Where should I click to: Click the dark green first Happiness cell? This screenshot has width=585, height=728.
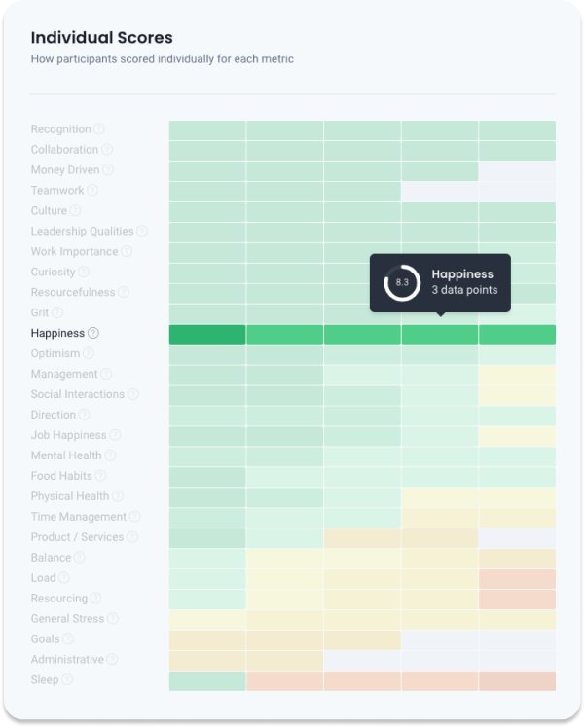[x=207, y=335]
